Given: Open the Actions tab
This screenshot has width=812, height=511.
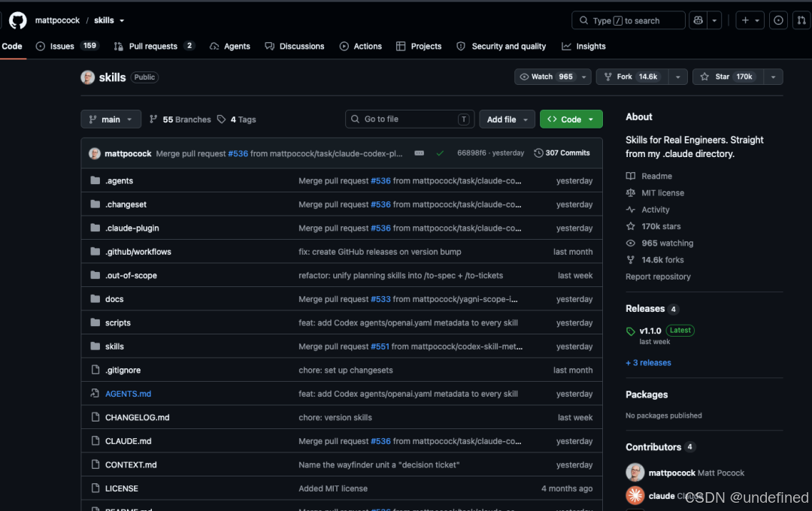Looking at the screenshot, I should click(361, 46).
